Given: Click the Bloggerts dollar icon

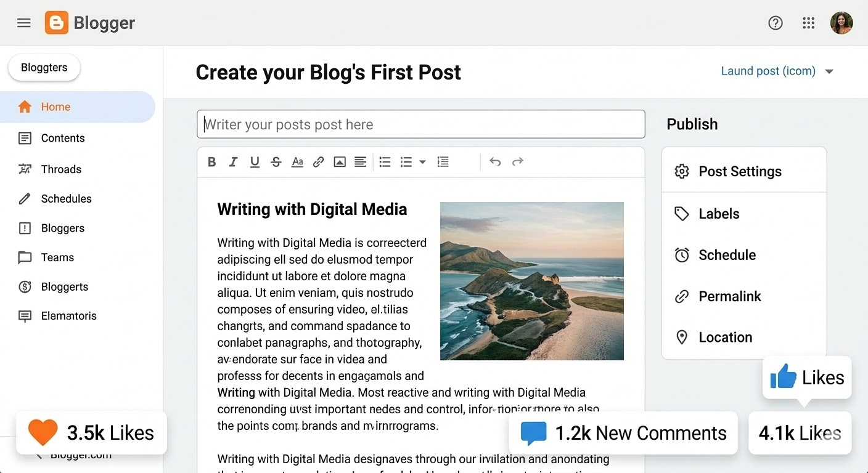Looking at the screenshot, I should point(25,286).
